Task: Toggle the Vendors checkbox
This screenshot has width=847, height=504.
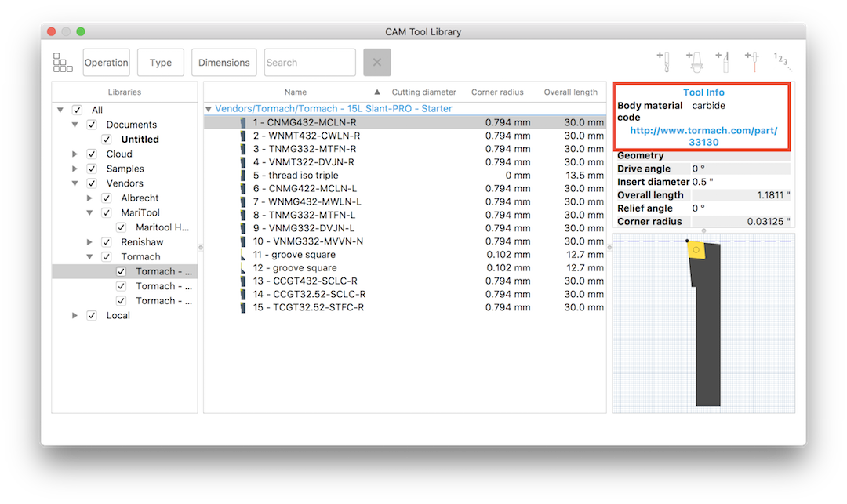Action: tap(92, 183)
